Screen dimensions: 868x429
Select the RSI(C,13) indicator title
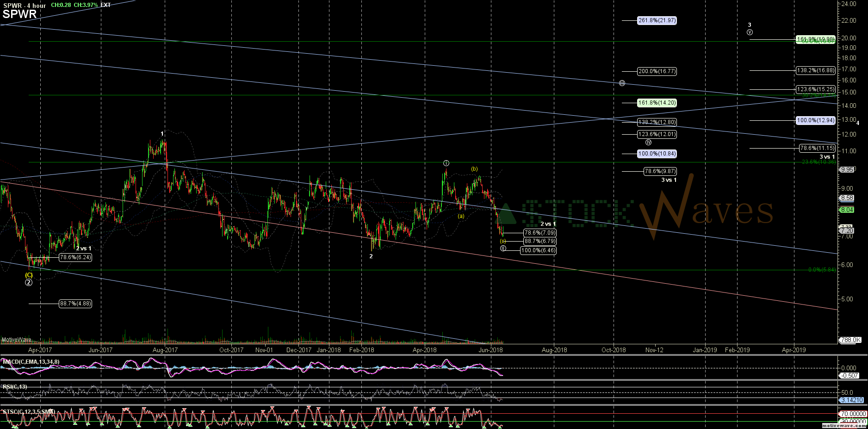tap(15, 386)
